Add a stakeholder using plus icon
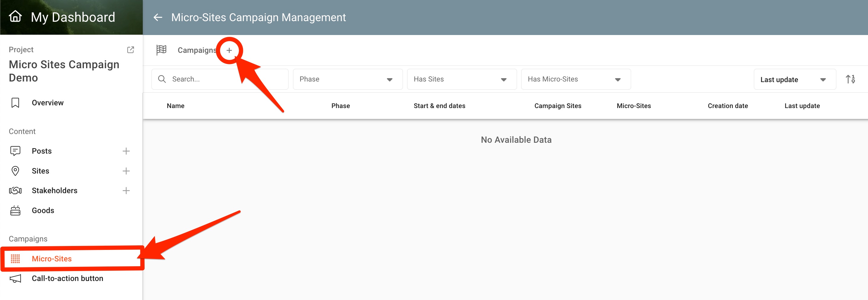The height and width of the screenshot is (300, 868). [126, 190]
